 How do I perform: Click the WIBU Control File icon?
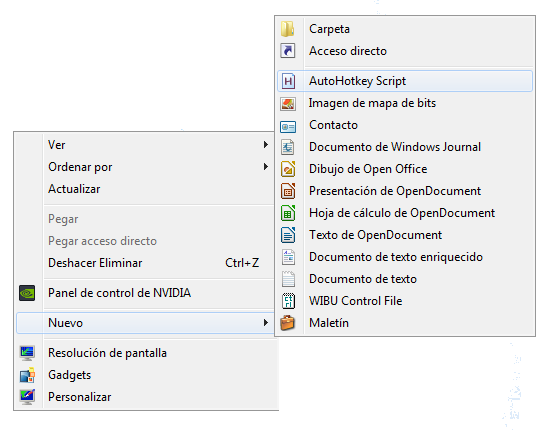point(288,301)
